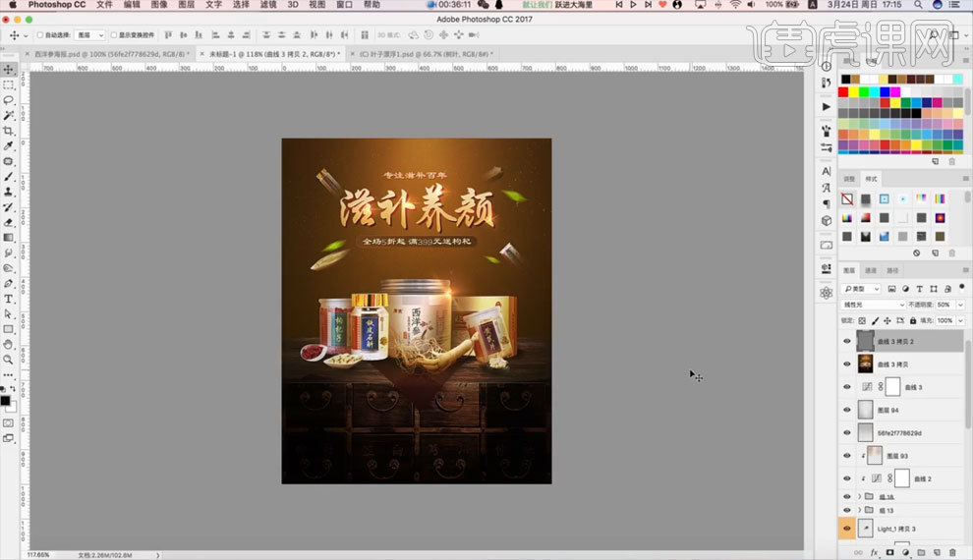
Task: Select the Clone Stamp tool
Action: click(9, 192)
